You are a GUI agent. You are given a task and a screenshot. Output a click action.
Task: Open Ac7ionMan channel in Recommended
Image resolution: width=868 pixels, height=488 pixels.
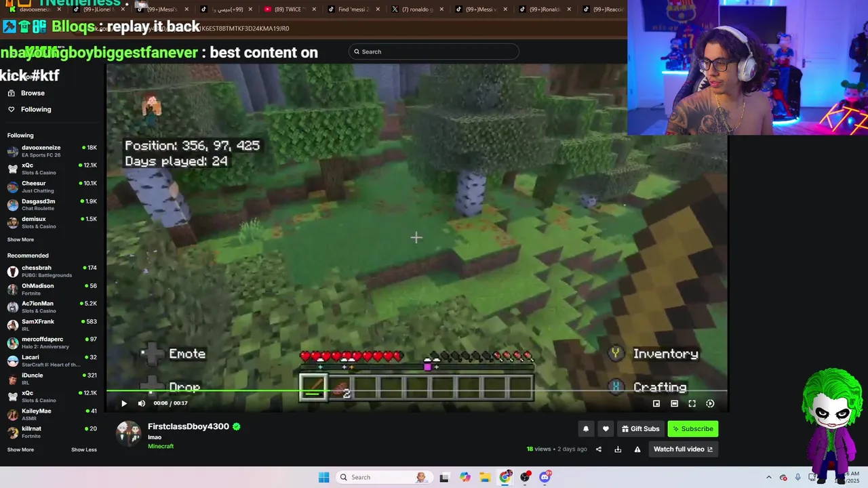[x=52, y=307]
